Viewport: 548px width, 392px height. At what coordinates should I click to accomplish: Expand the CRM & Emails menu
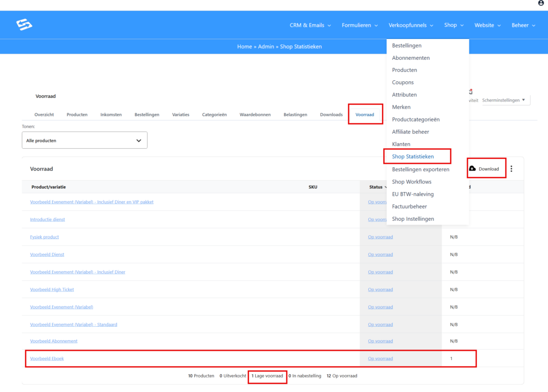(x=310, y=25)
